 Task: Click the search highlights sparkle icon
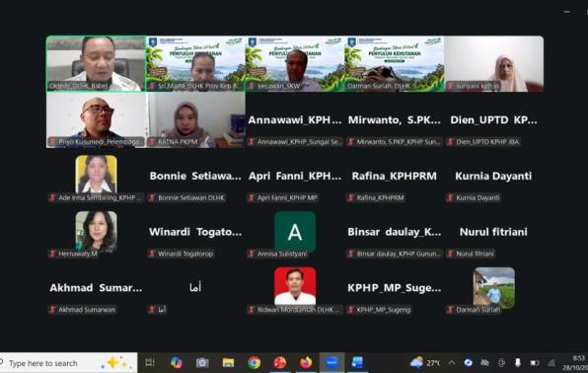(115, 363)
